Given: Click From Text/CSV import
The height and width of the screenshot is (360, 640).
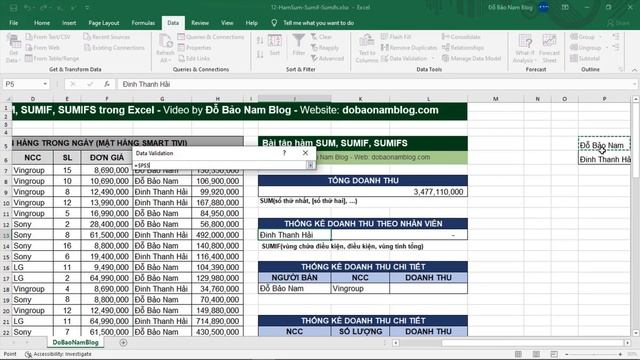Looking at the screenshot, I should [48, 37].
